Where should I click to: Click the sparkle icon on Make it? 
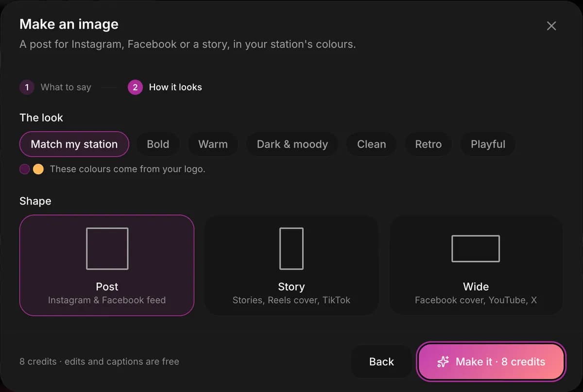(443, 362)
